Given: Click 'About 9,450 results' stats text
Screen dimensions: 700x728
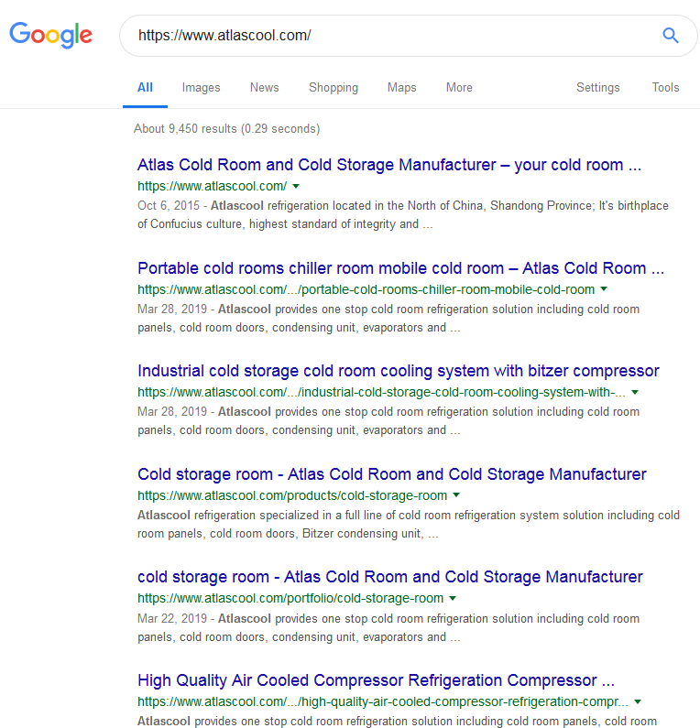Looking at the screenshot, I should pos(226,128).
